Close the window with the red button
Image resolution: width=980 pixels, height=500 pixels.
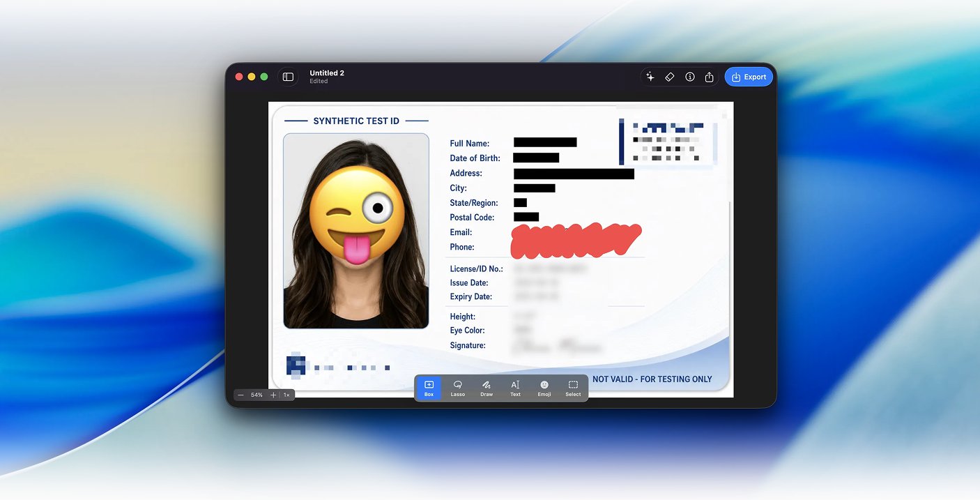[x=239, y=77]
